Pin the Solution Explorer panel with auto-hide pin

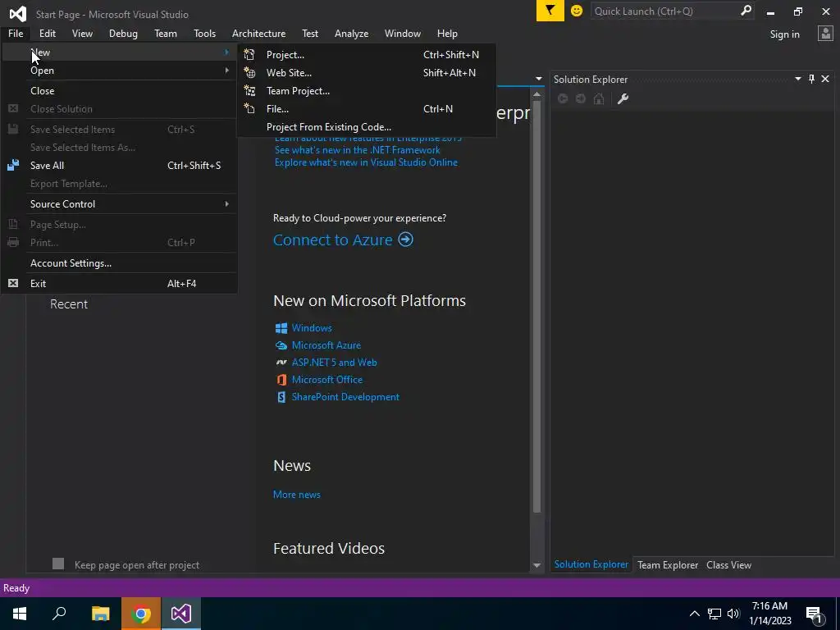click(x=811, y=80)
